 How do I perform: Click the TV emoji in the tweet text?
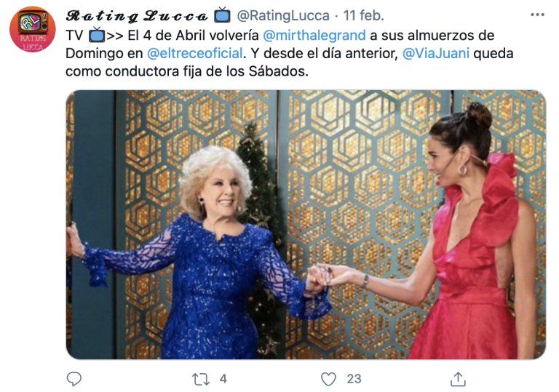coord(96,35)
